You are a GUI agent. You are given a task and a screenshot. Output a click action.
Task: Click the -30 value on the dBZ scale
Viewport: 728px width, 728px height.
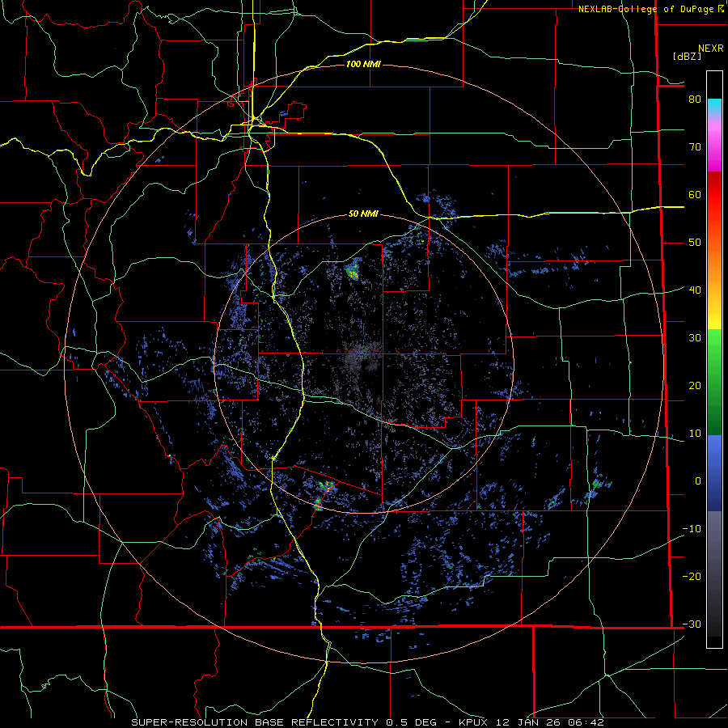click(692, 624)
